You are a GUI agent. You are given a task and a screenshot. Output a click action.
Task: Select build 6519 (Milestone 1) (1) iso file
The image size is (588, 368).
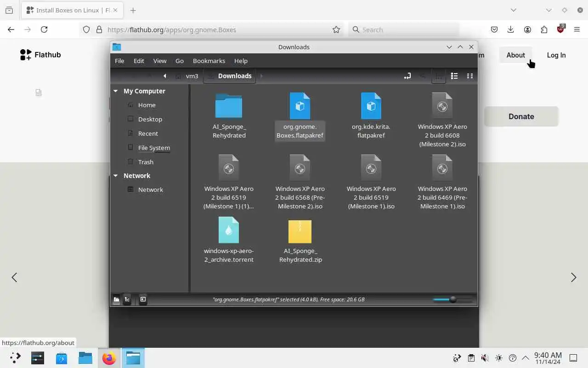coord(229,168)
